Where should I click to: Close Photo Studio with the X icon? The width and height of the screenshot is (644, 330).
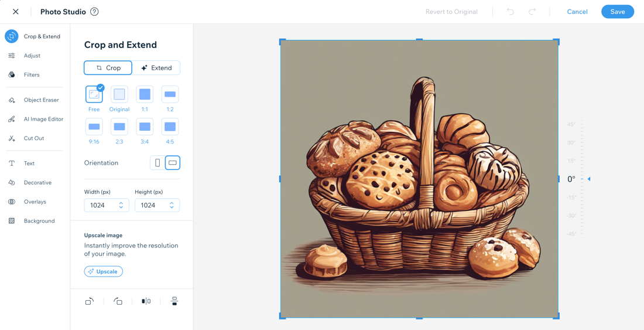click(16, 12)
